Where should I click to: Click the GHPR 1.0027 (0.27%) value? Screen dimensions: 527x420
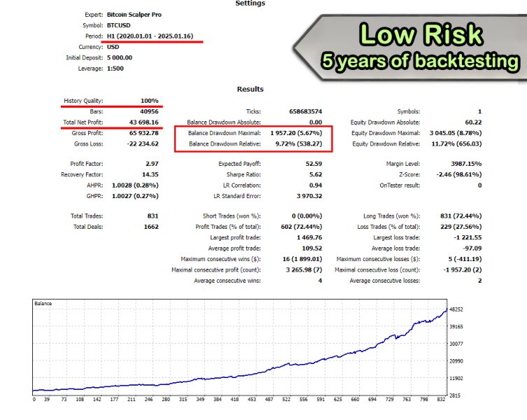(x=135, y=196)
